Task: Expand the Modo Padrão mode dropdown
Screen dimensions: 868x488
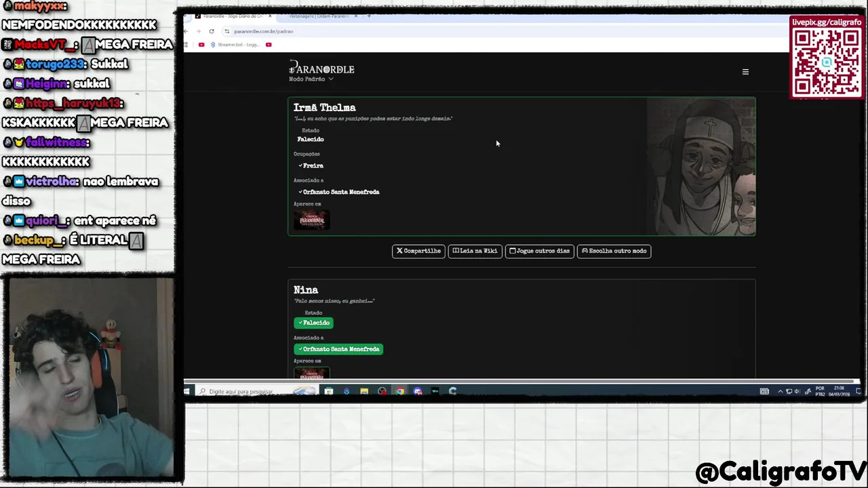Action: tap(311, 79)
